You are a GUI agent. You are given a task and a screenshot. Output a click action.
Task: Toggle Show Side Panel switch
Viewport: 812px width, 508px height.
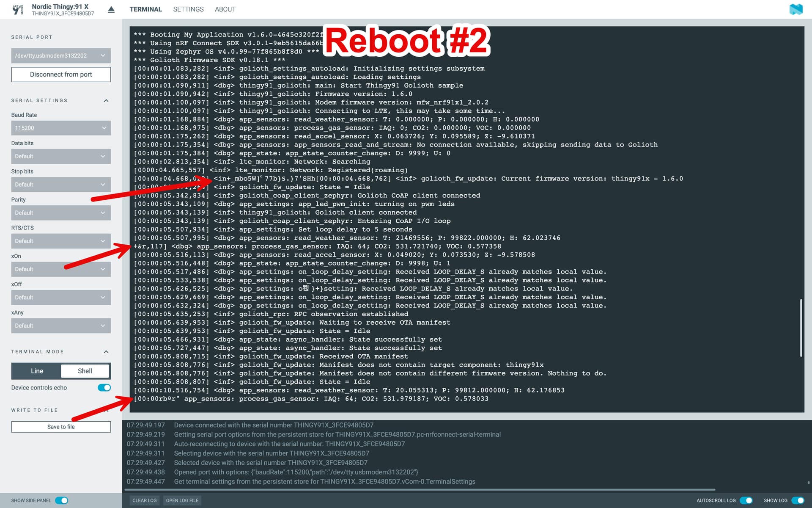coord(62,500)
